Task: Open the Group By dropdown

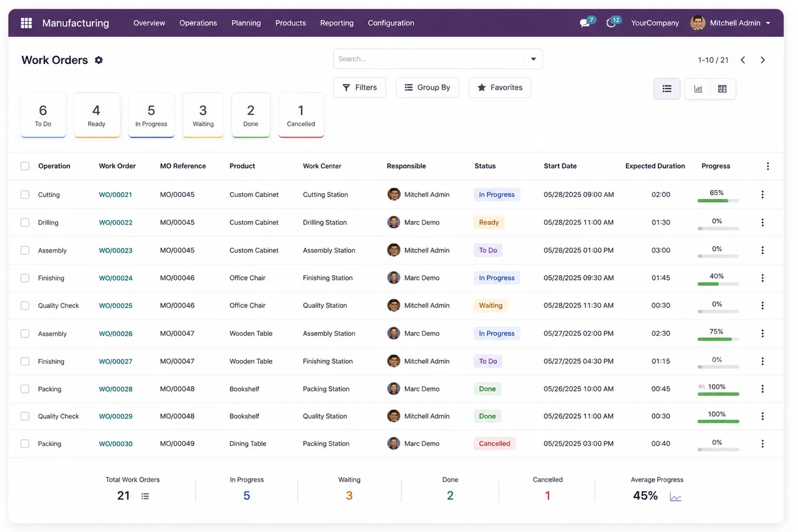Action: [x=427, y=88]
